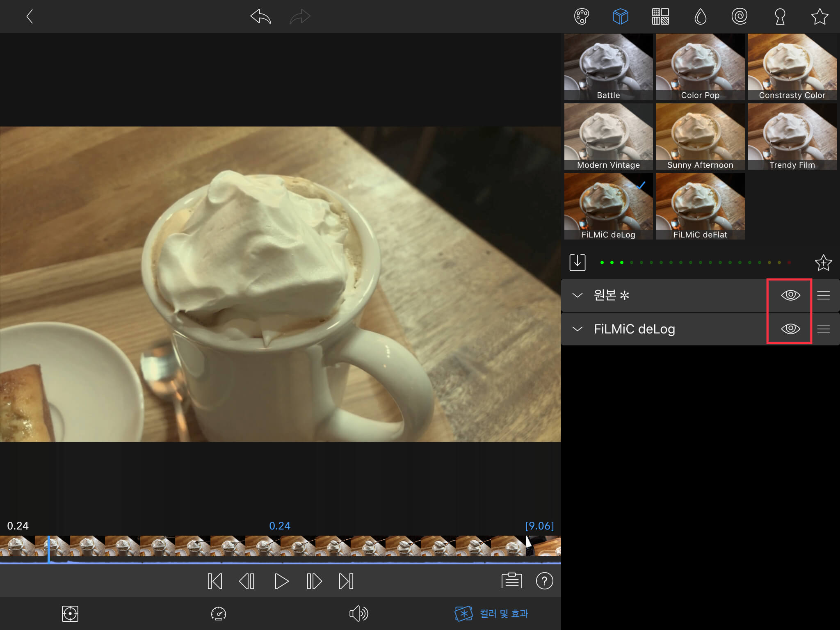
Task: Expand the FiLMiC deLog effect row
Action: tap(577, 329)
